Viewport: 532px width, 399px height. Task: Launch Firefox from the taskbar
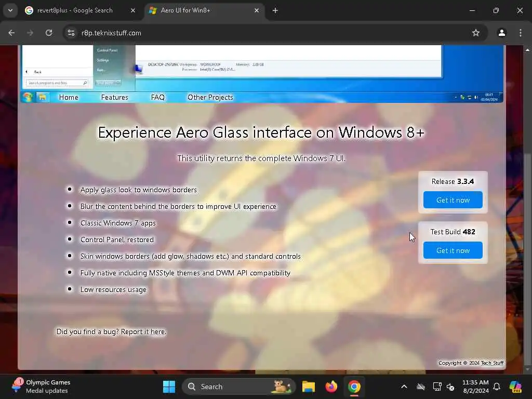[331, 387]
